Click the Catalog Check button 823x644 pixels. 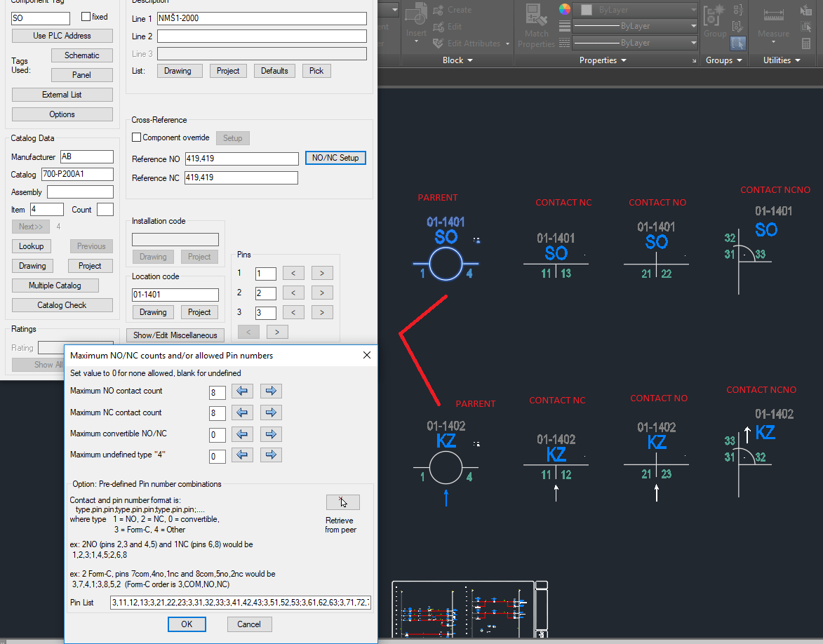(x=62, y=305)
